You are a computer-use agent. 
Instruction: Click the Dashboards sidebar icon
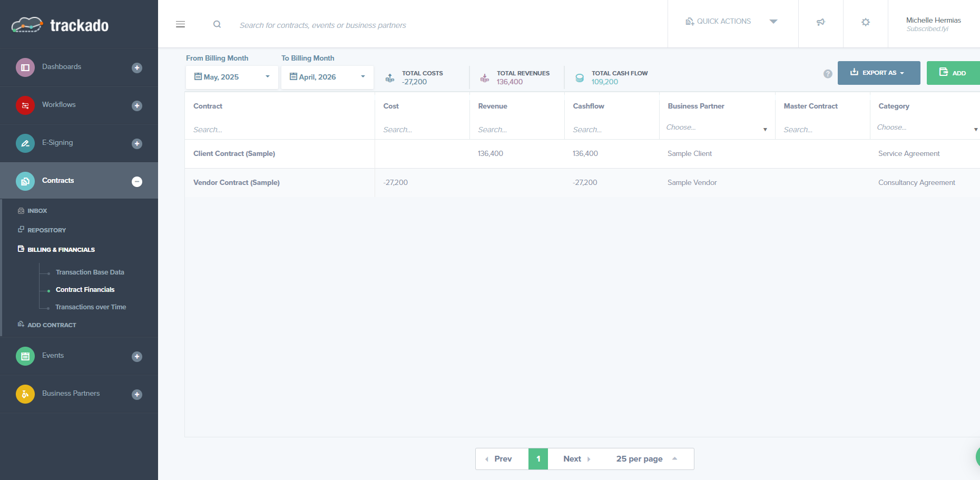point(25,67)
